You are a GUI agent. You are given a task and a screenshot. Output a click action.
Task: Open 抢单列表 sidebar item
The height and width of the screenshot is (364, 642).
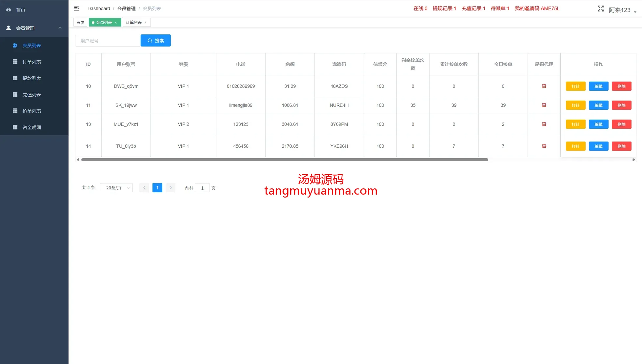coord(31,111)
